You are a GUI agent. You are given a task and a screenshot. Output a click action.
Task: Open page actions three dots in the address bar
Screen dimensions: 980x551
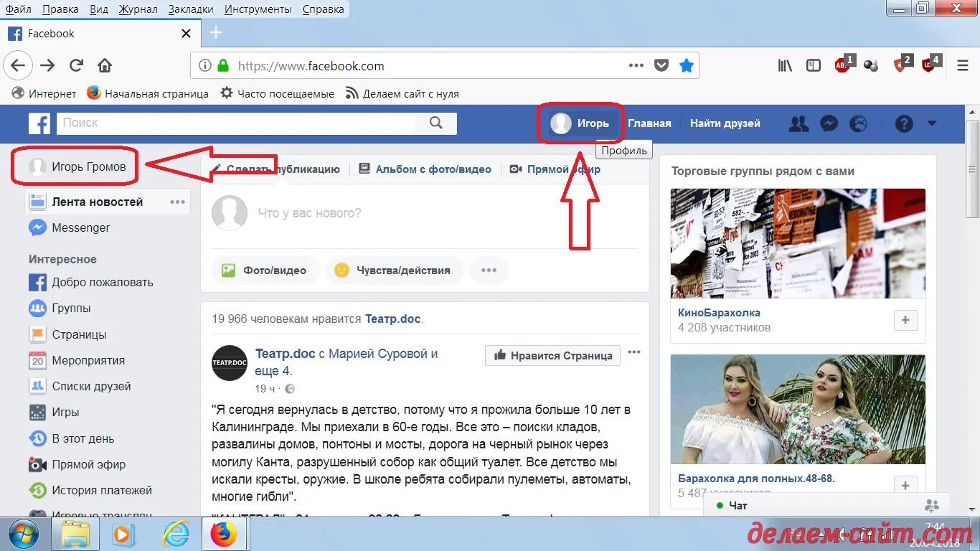pos(636,66)
